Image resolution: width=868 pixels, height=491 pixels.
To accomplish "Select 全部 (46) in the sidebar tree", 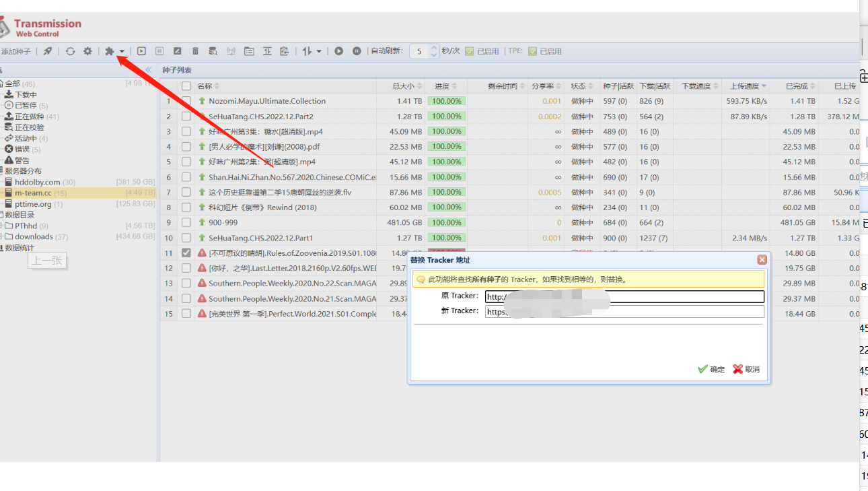I will coord(20,84).
